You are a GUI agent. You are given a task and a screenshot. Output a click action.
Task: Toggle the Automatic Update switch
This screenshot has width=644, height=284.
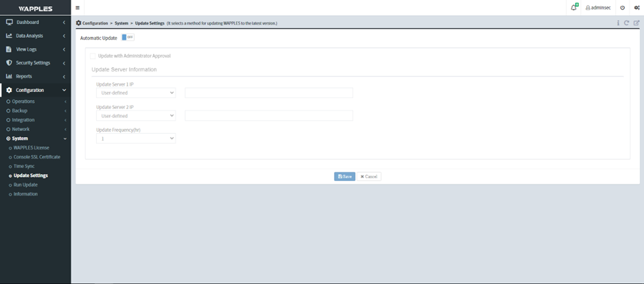click(128, 38)
